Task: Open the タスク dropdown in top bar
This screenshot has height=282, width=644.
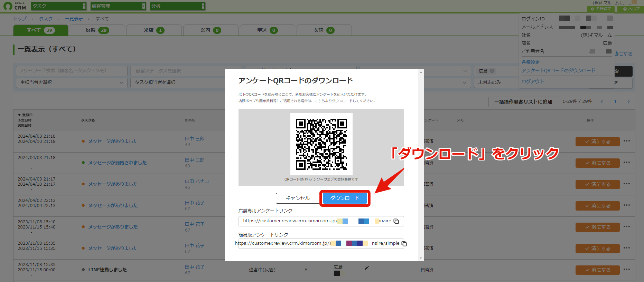Action: pyautogui.click(x=59, y=6)
